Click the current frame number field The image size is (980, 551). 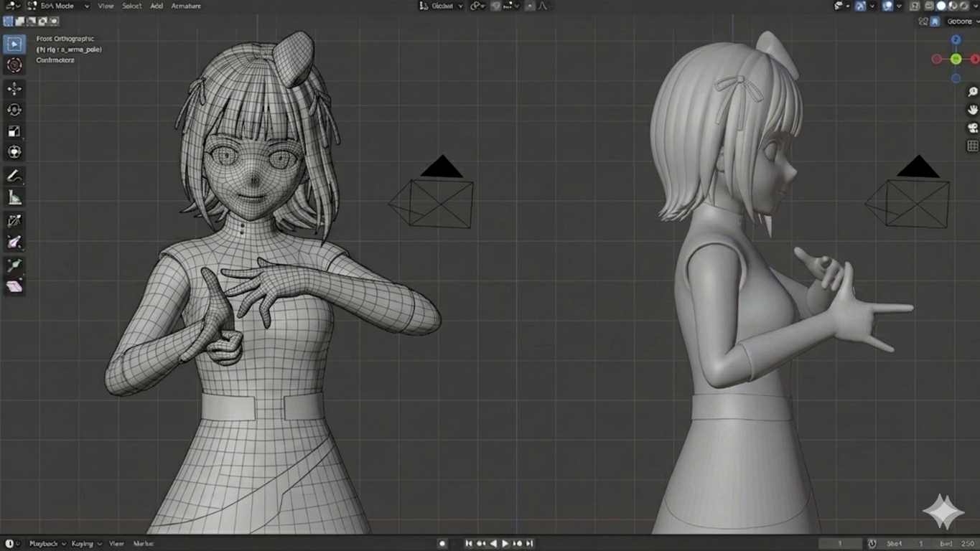click(840, 544)
